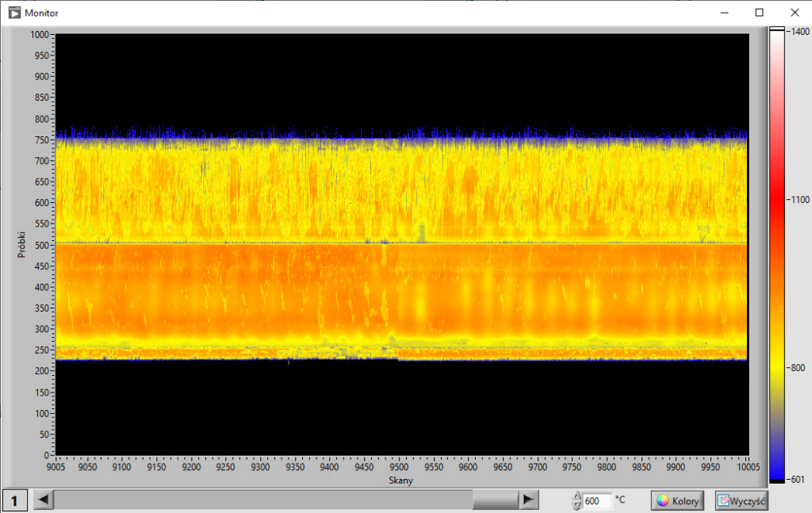The height and width of the screenshot is (513, 812).
Task: Click the horizontal scrollbar thumb
Action: pyautogui.click(x=496, y=500)
